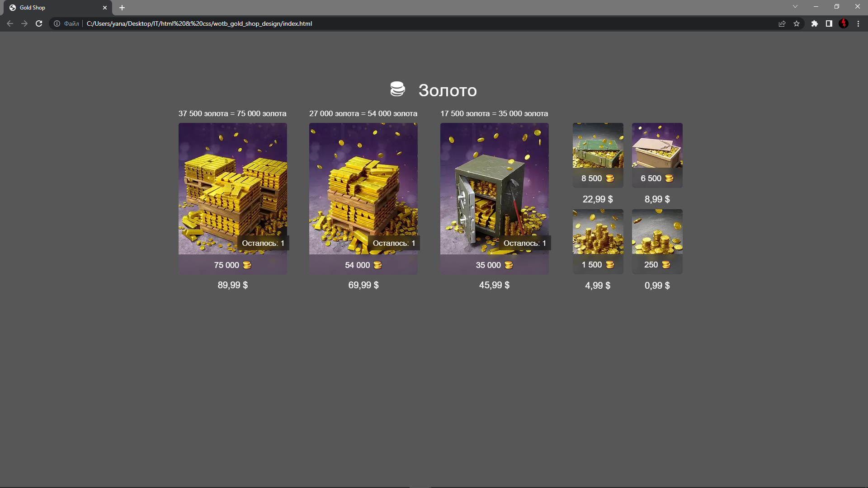Open the Chrome three-dot menu
Image resolution: width=868 pixels, height=488 pixels.
click(x=859, y=23)
